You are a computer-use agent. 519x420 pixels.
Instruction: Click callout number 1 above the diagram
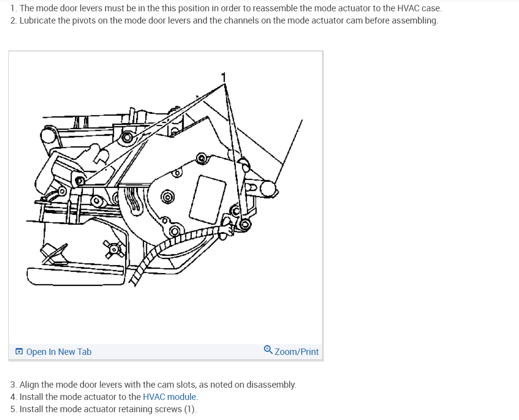coord(224,77)
